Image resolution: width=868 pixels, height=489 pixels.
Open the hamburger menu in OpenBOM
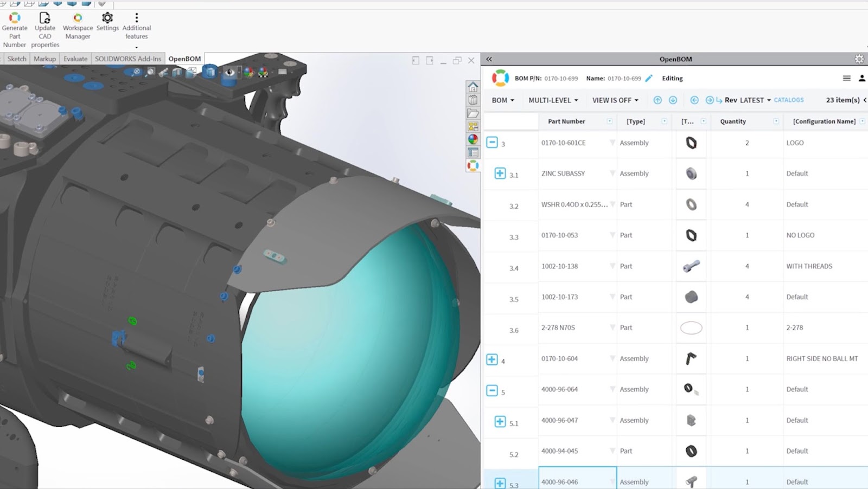846,78
